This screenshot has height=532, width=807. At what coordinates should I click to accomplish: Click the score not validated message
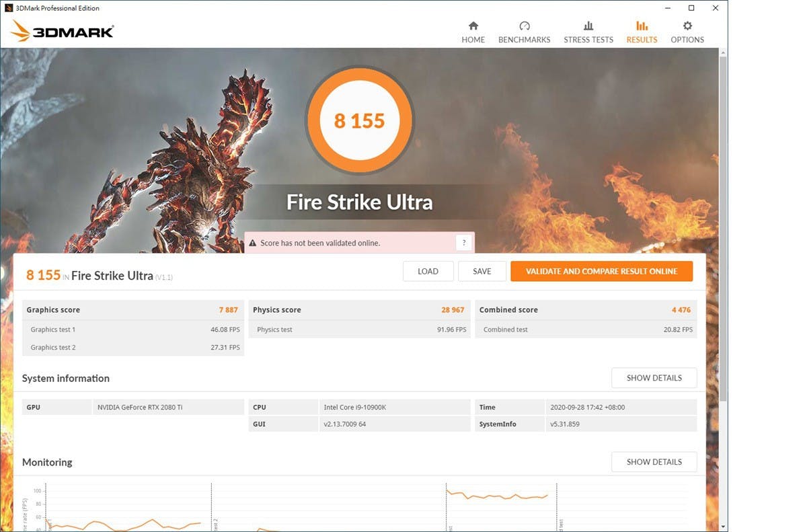pos(320,243)
